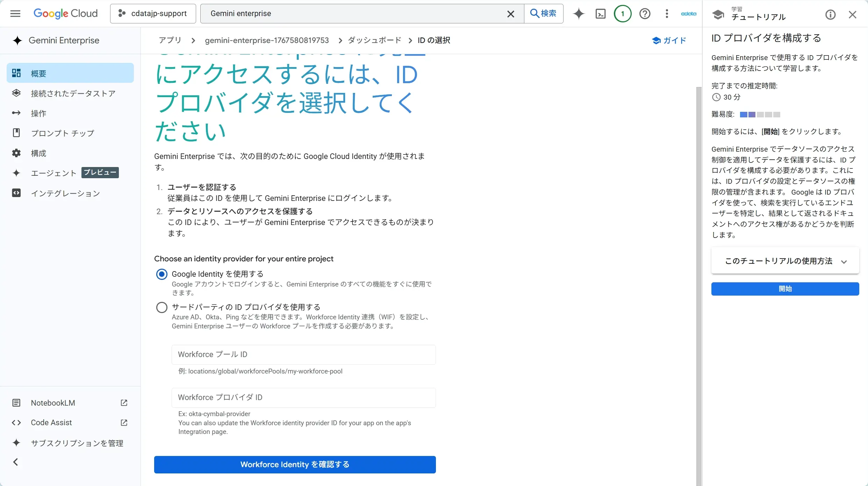The image size is (868, 486).
Task: Click Workforce Identity を確認する button
Action: (295, 464)
